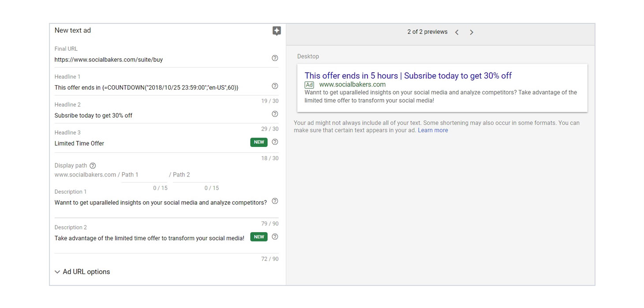644x308 pixels.
Task: Click the '2 of 2 previews' text
Action: pos(427,32)
